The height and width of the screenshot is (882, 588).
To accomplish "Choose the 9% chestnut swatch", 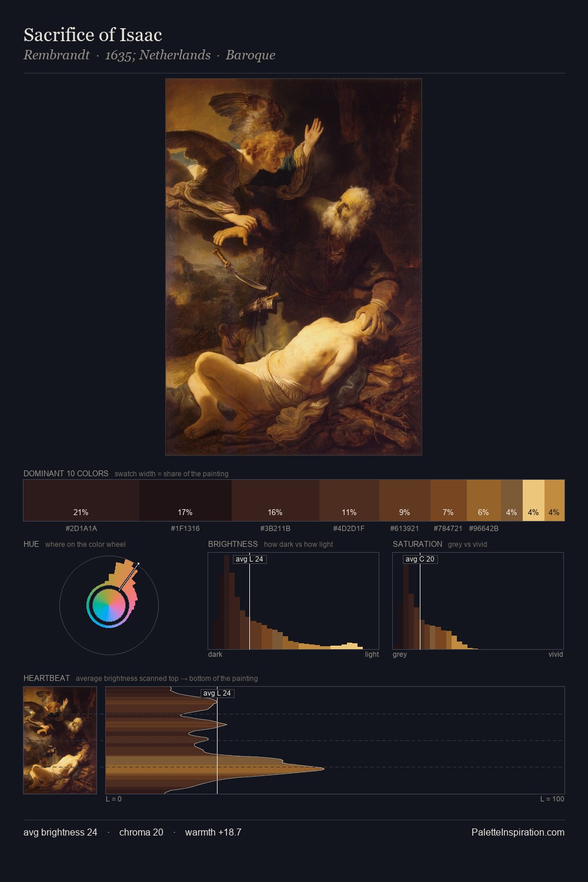I will click(x=405, y=500).
